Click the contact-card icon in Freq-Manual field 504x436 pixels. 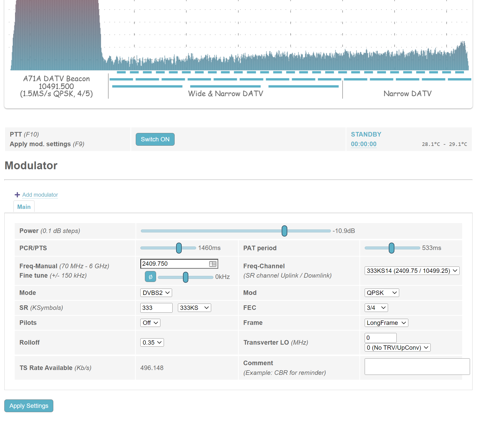[x=213, y=264]
